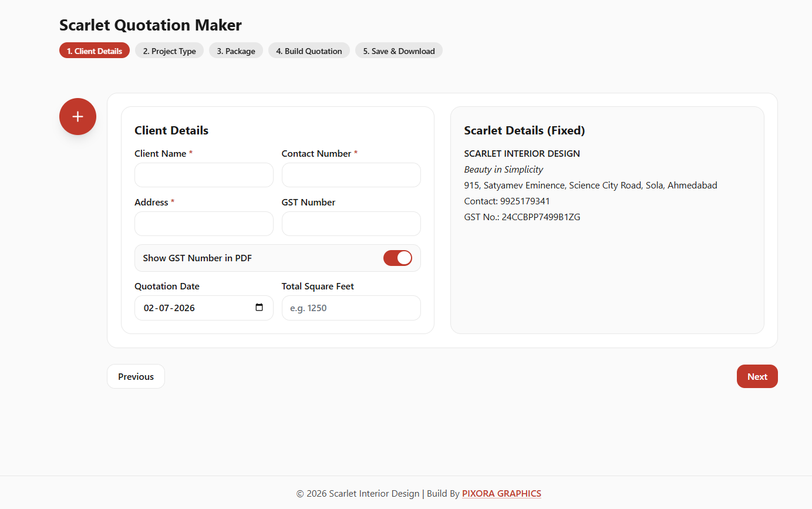
Task: Click the Next button
Action: click(x=757, y=376)
